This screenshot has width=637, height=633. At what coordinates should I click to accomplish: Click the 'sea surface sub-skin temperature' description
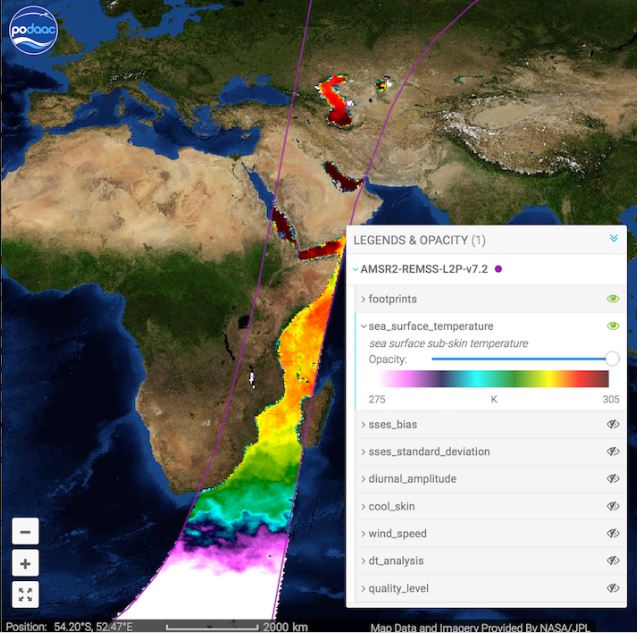tap(448, 343)
